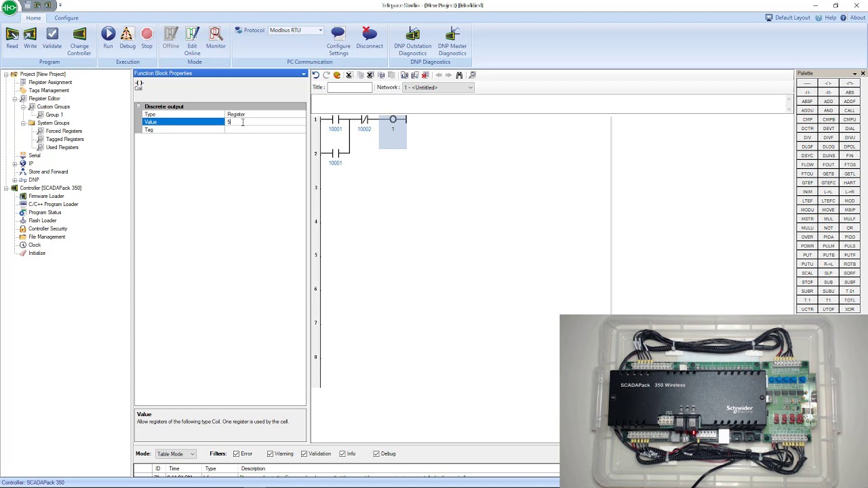Open Forced Registers group
This screenshot has height=488, width=868.
(64, 131)
